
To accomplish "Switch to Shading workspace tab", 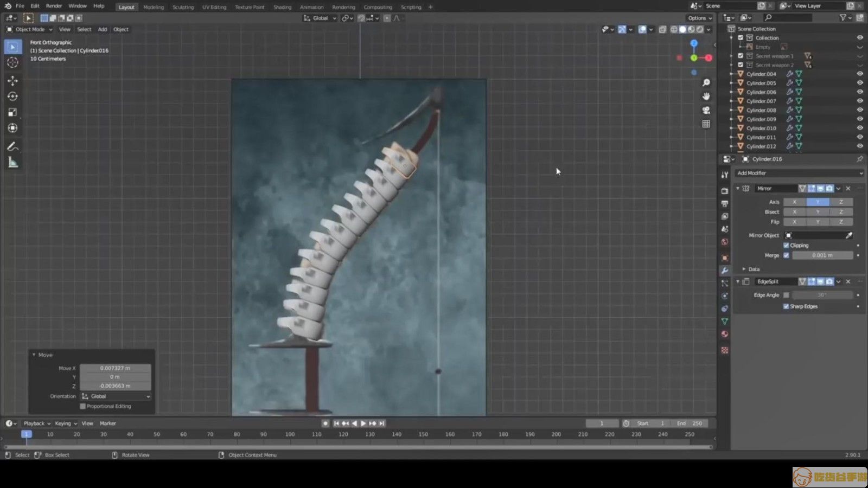I will tap(282, 7).
